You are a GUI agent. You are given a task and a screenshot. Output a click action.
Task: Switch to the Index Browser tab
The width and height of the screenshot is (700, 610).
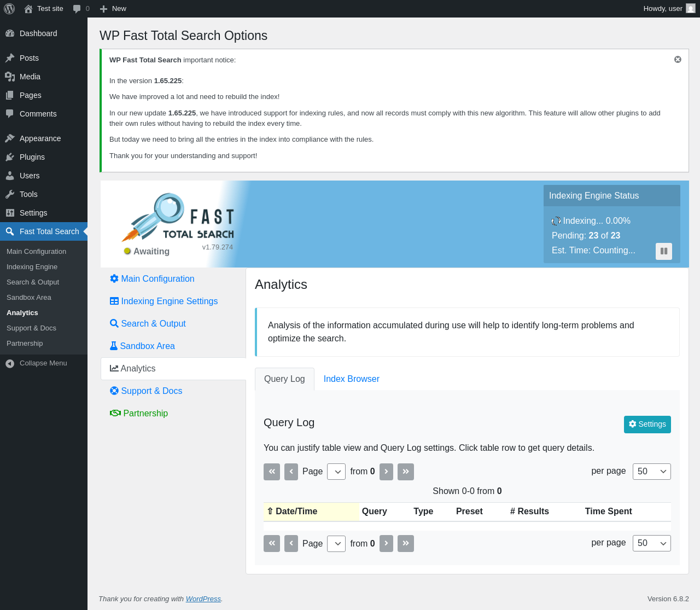pyautogui.click(x=351, y=379)
